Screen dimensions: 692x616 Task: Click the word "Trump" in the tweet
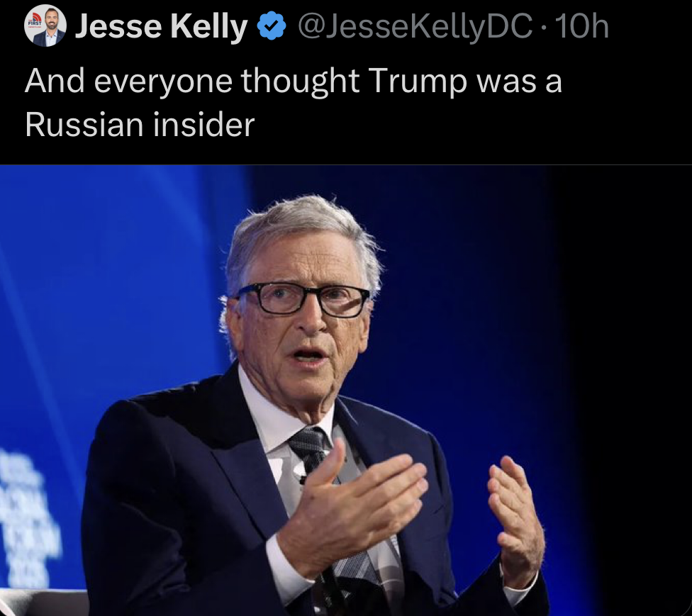click(x=417, y=82)
